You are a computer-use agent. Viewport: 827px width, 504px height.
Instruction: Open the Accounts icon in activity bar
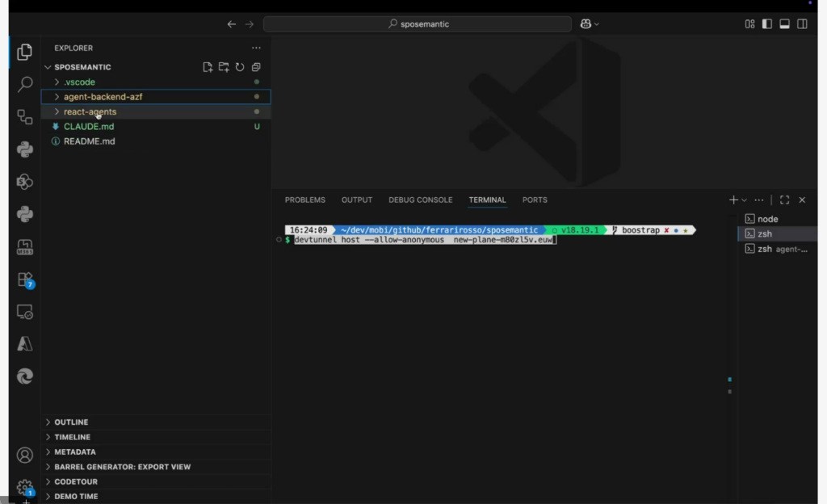point(24,455)
